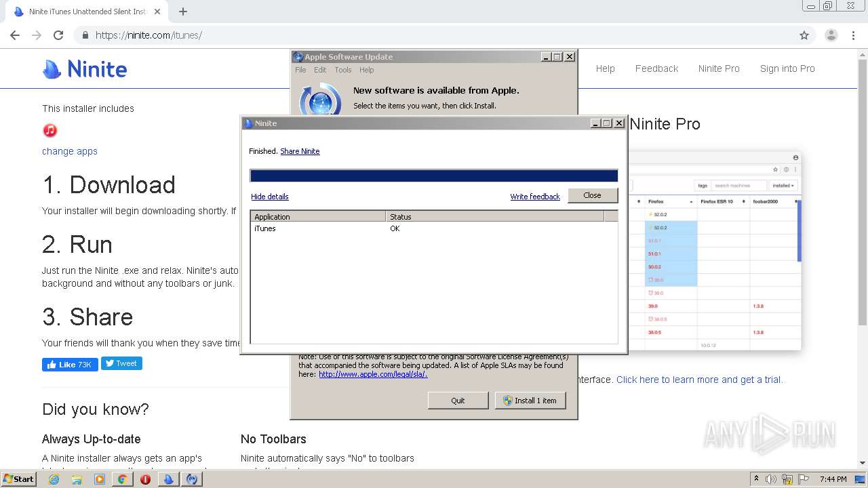Image resolution: width=868 pixels, height=488 pixels.
Task: Open Tools menu in Apple Software Update
Action: tap(343, 70)
